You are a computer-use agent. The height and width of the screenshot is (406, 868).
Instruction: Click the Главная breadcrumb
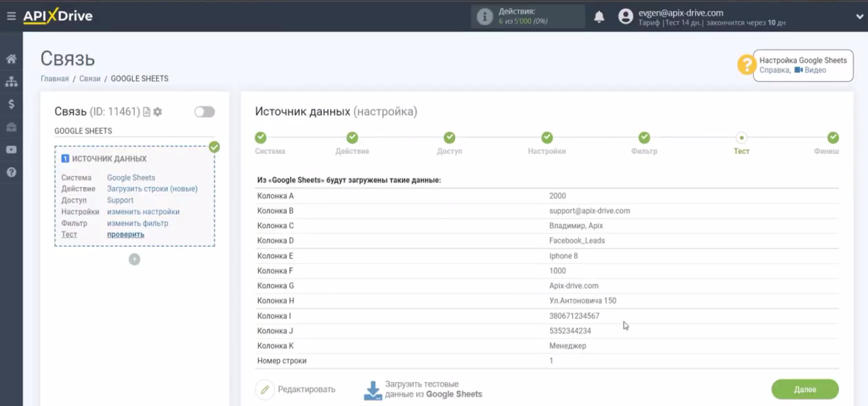[54, 79]
